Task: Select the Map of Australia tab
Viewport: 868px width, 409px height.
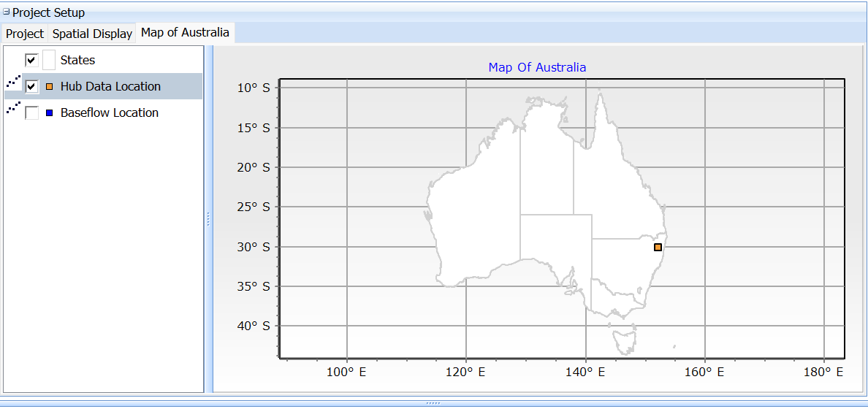Action: [x=185, y=33]
